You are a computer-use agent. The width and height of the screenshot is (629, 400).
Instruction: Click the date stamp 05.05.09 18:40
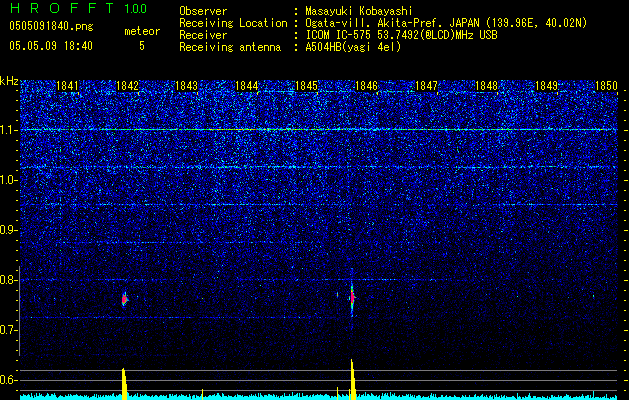click(x=51, y=46)
